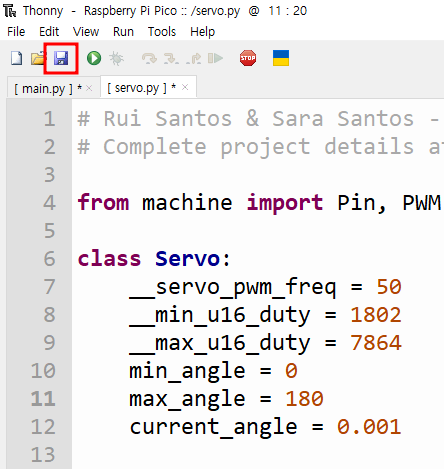This screenshot has height=469, width=444.
Task: Click the 'class' keyword on line 6
Action: [x=109, y=258]
